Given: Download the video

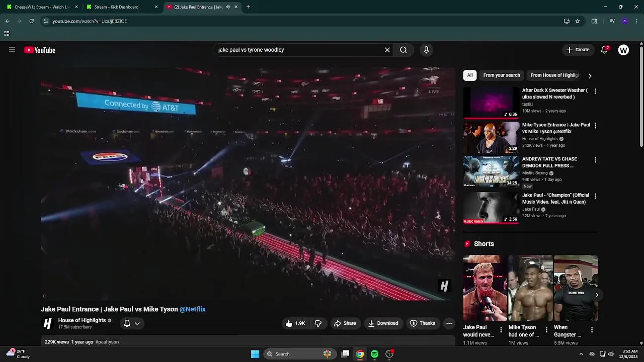Looking at the screenshot, I should pos(383,323).
